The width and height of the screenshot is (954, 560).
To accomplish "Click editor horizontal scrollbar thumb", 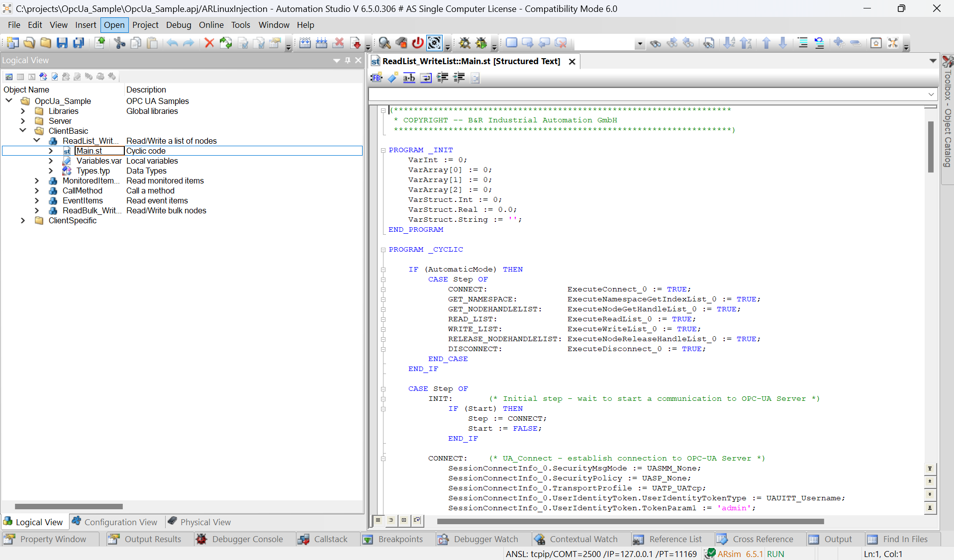I will 630,521.
